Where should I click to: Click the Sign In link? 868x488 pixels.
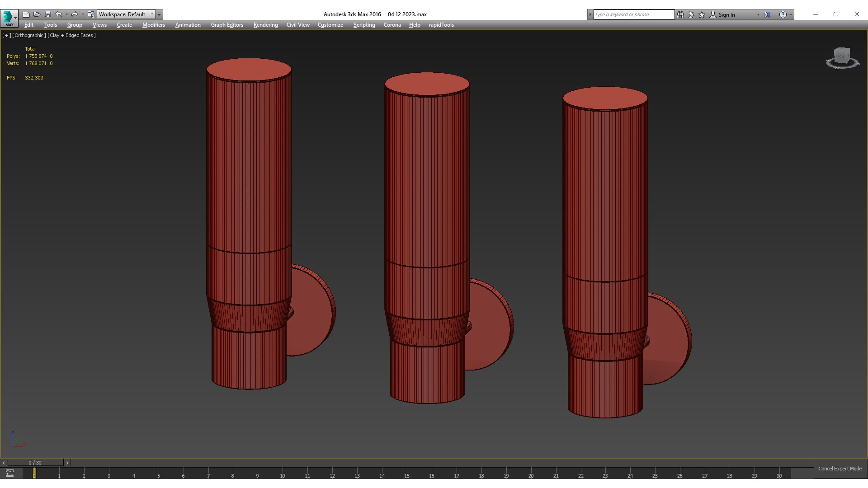coord(726,15)
